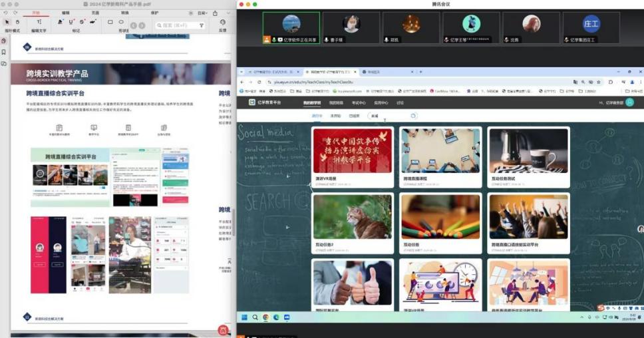
Task: Select the pointer mode arrow tool
Action: (6, 22)
